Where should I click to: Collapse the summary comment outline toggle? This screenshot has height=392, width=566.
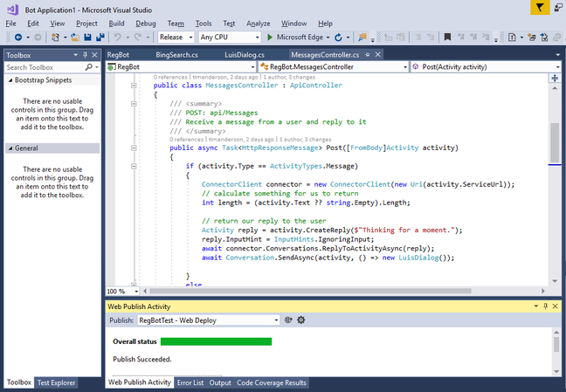coord(134,104)
